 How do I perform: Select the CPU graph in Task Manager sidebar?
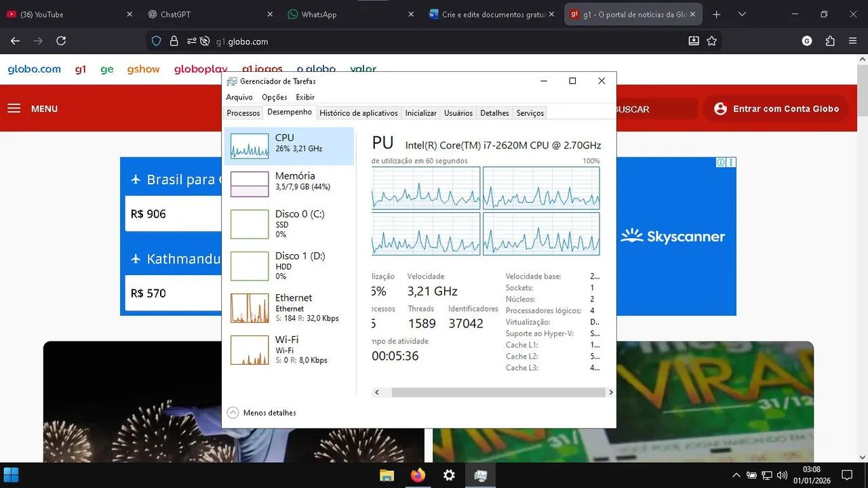tap(285, 146)
